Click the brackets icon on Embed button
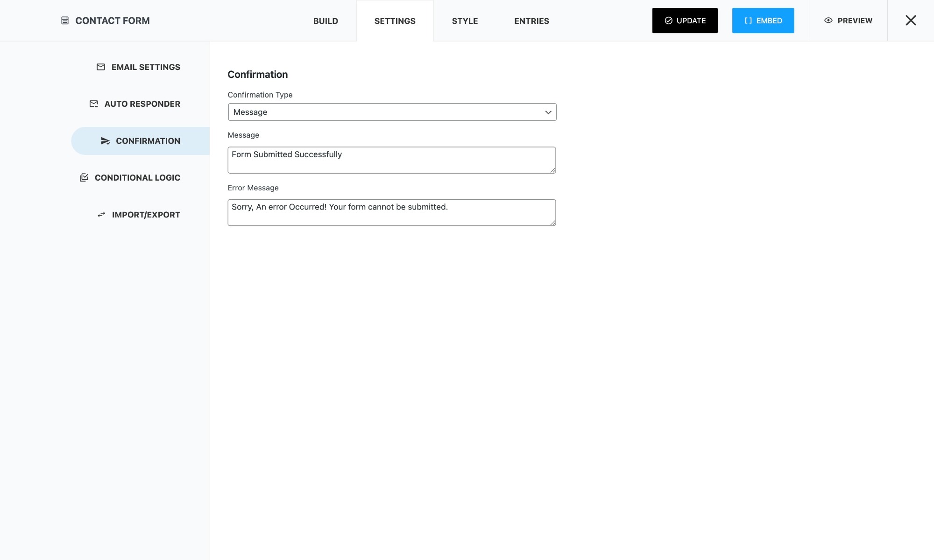Image resolution: width=934 pixels, height=560 pixels. click(x=748, y=21)
